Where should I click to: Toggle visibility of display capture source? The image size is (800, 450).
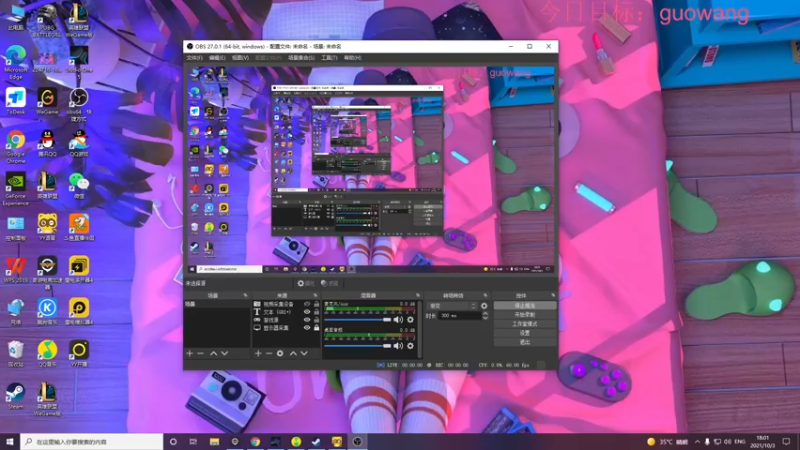[307, 328]
